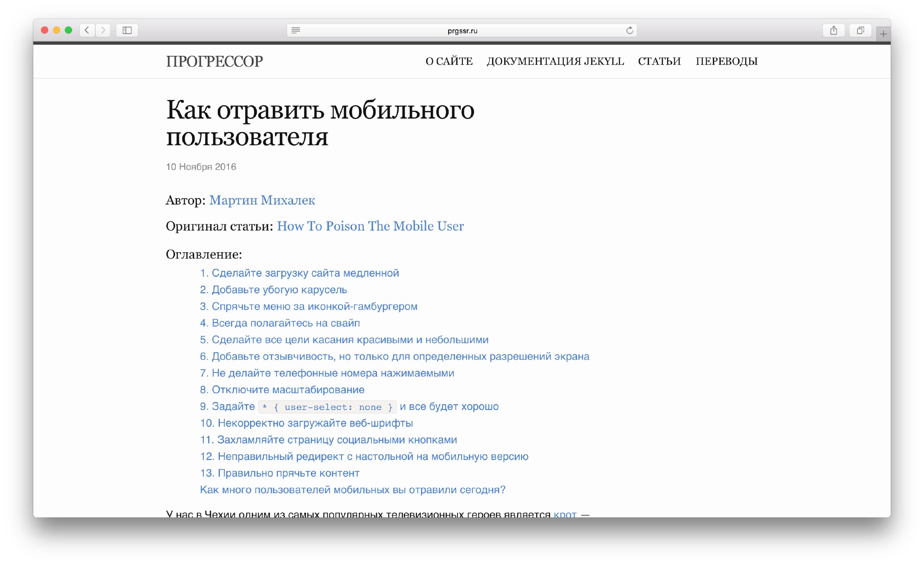This screenshot has width=924, height=565.
Task: Click the Оглавление: heading text
Action: click(x=204, y=255)
